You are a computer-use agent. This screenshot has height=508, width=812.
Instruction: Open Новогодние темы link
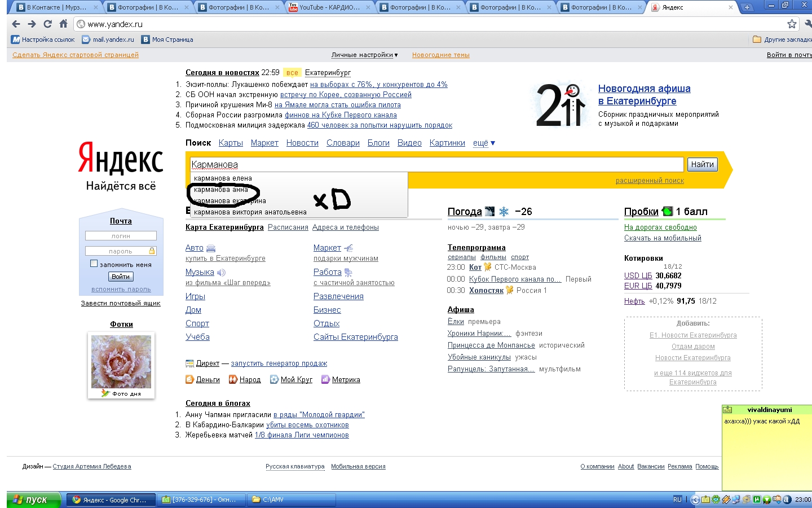440,55
